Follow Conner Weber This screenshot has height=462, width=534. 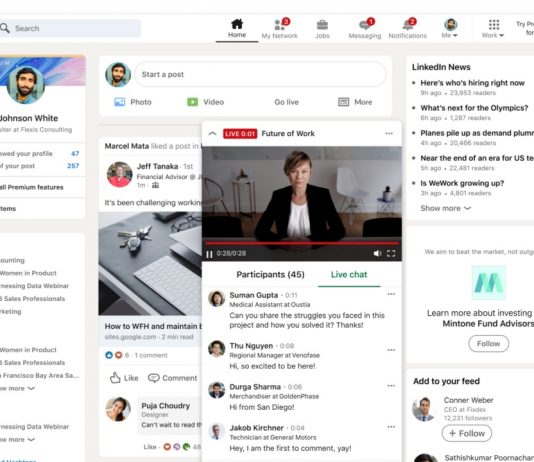[467, 433]
